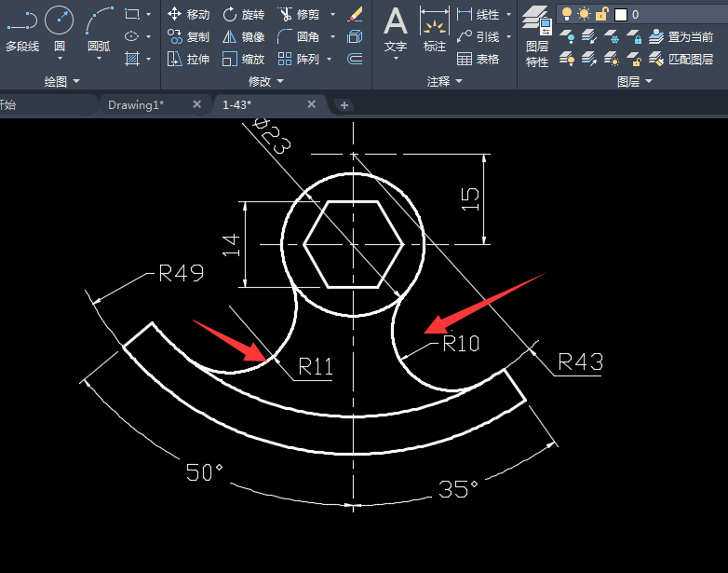Open Array (阵列) dropdown arrow
Viewport: 728px width, 573px height.
pyautogui.click(x=330, y=59)
